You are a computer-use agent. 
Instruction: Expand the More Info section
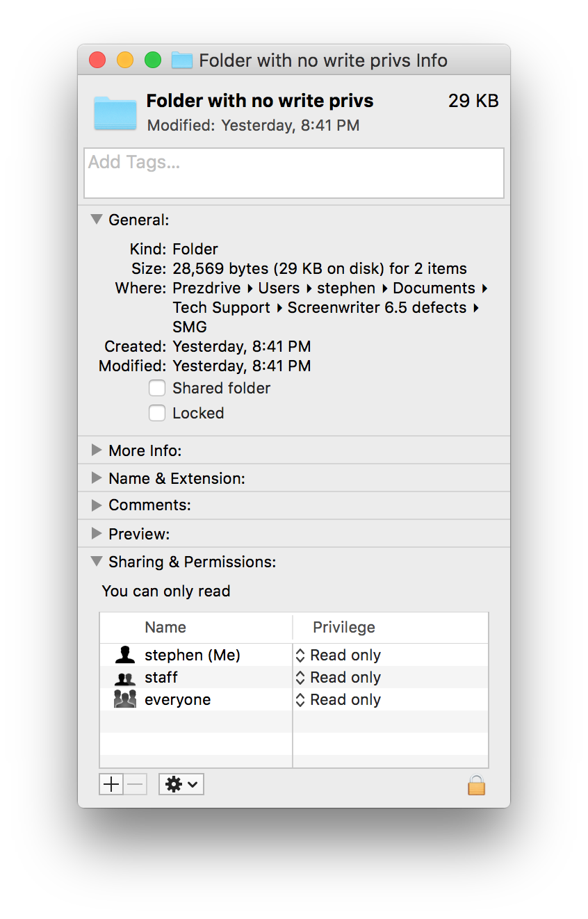[97, 450]
